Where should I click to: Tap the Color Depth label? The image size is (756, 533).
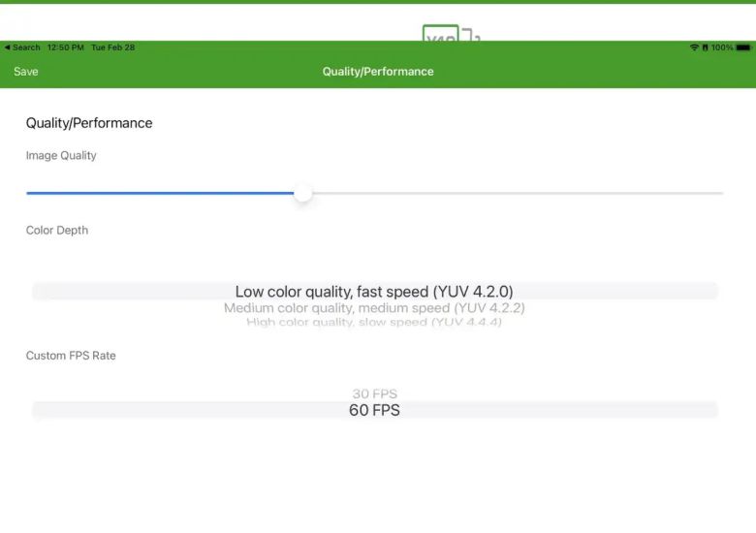coord(57,231)
